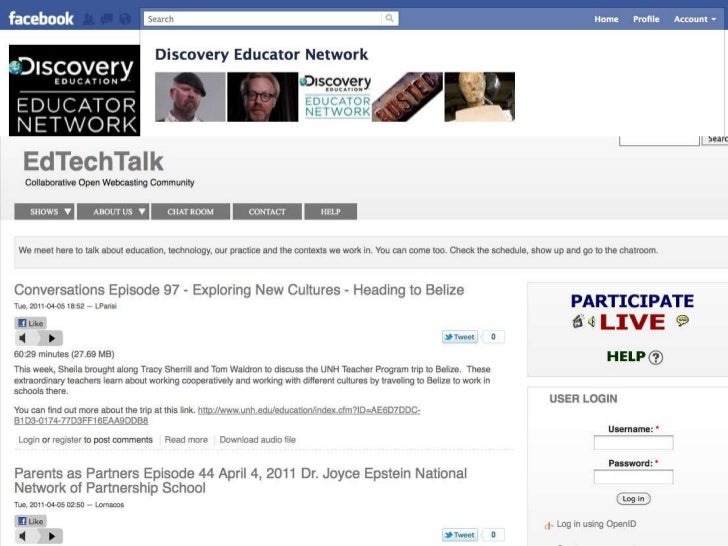
Task: Click the Log in button
Action: tap(633, 499)
